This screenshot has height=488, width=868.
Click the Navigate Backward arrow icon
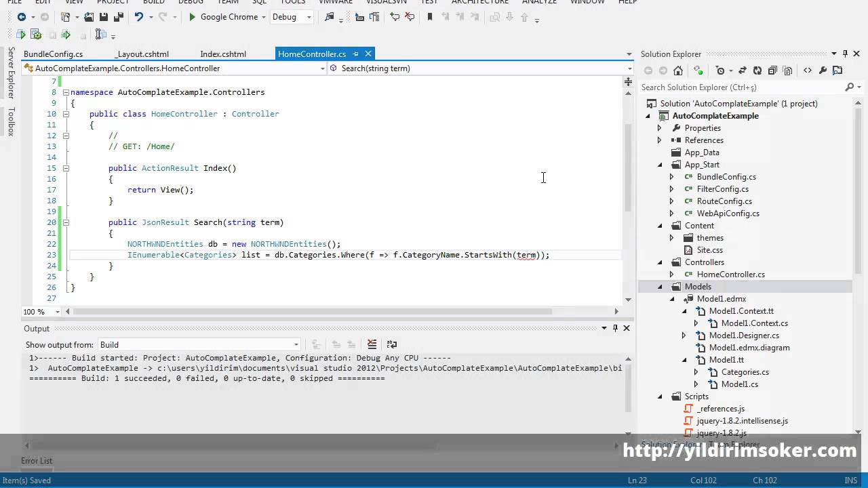click(22, 17)
